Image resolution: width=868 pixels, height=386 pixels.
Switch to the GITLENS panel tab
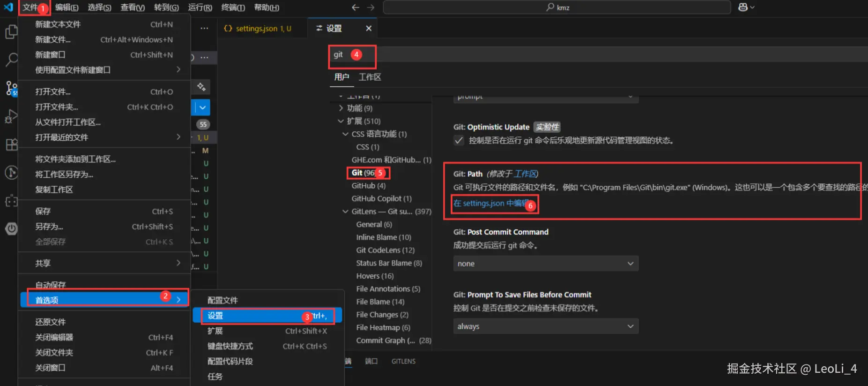(403, 361)
